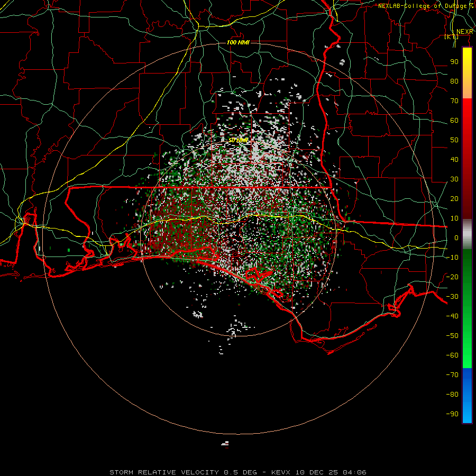Click the 10 value on the velocity scale
The height and width of the screenshot is (476, 476).
[x=454, y=218]
